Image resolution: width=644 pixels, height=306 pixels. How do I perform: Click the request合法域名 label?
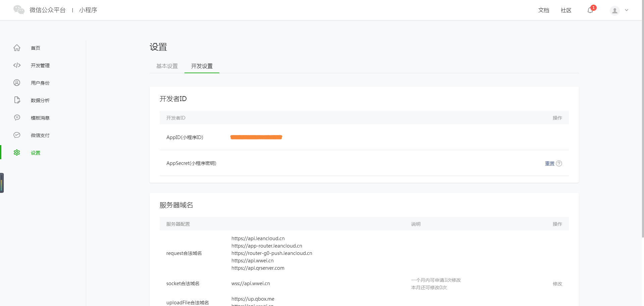tap(184, 253)
